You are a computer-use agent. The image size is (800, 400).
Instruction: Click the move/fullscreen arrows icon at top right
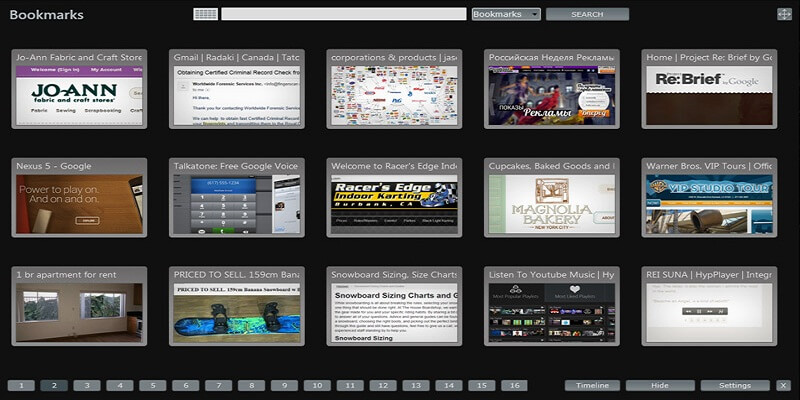click(x=784, y=14)
